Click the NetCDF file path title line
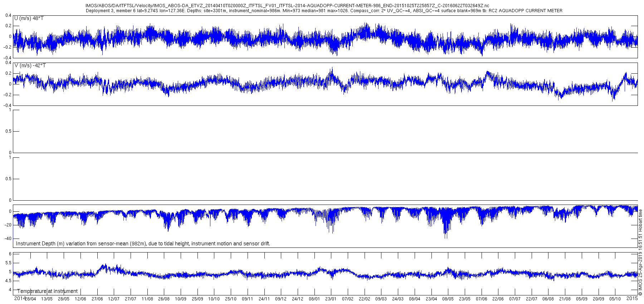The image size is (644, 304). click(287, 6)
